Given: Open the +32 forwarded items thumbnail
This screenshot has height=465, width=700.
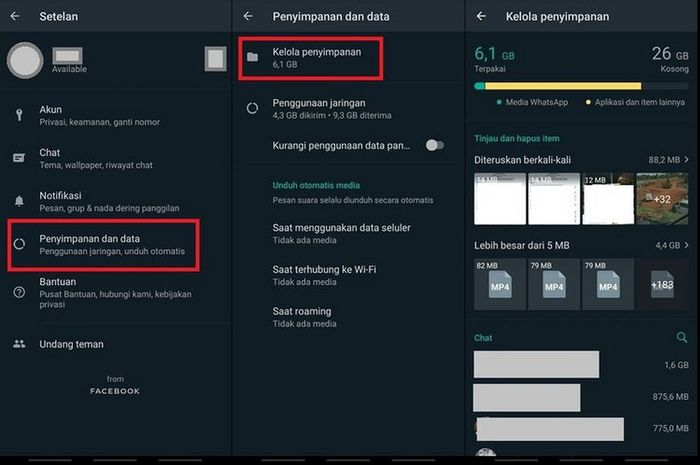Looking at the screenshot, I should tap(662, 199).
